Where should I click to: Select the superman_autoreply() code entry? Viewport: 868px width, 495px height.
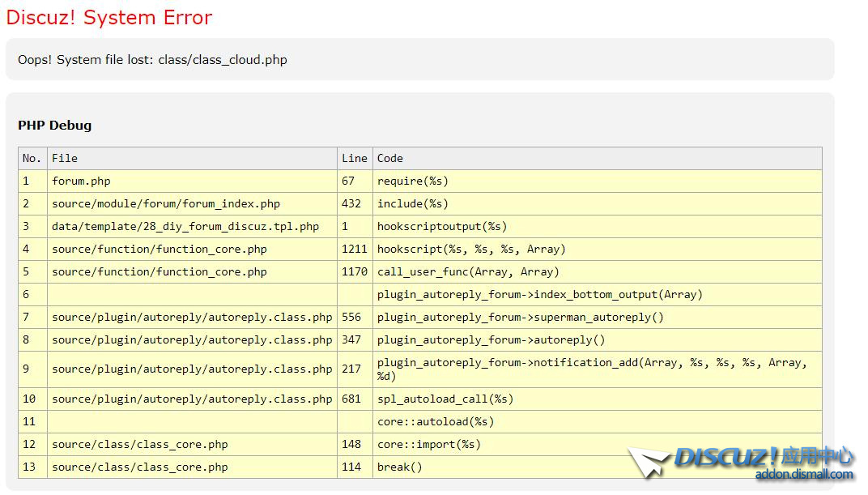(x=520, y=318)
